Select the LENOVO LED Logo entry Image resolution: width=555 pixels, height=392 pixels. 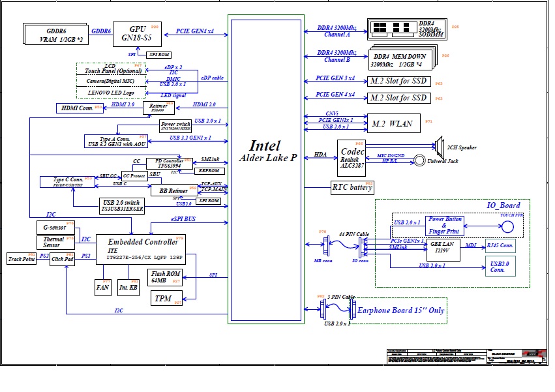click(x=111, y=93)
